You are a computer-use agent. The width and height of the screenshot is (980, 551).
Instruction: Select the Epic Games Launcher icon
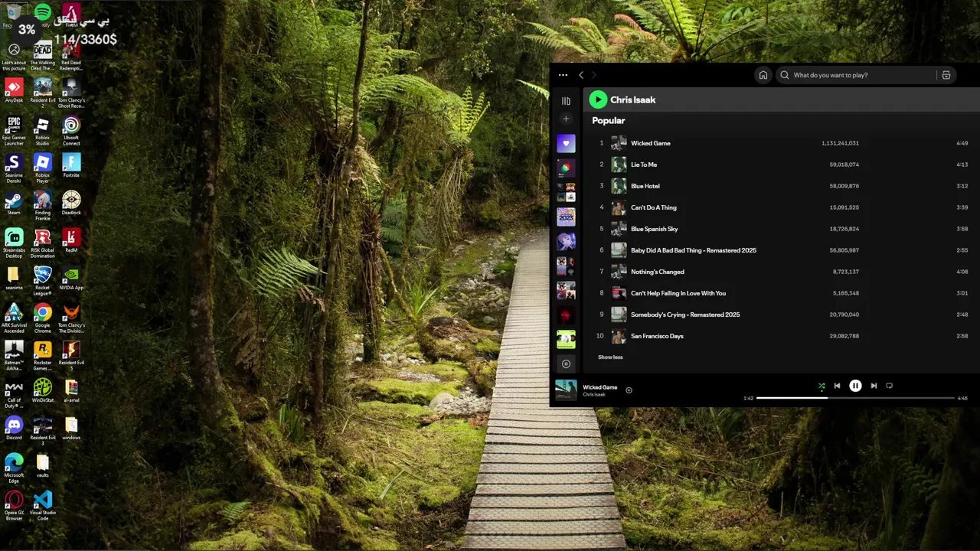[14, 131]
